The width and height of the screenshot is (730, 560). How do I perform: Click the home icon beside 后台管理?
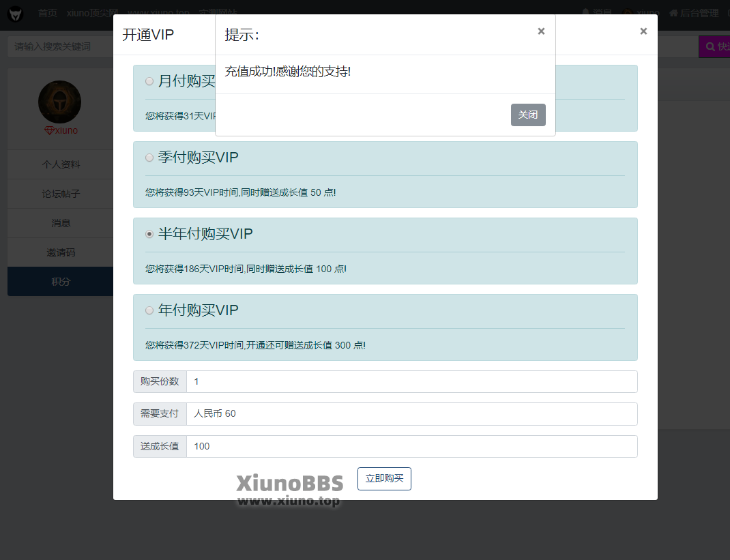click(673, 13)
